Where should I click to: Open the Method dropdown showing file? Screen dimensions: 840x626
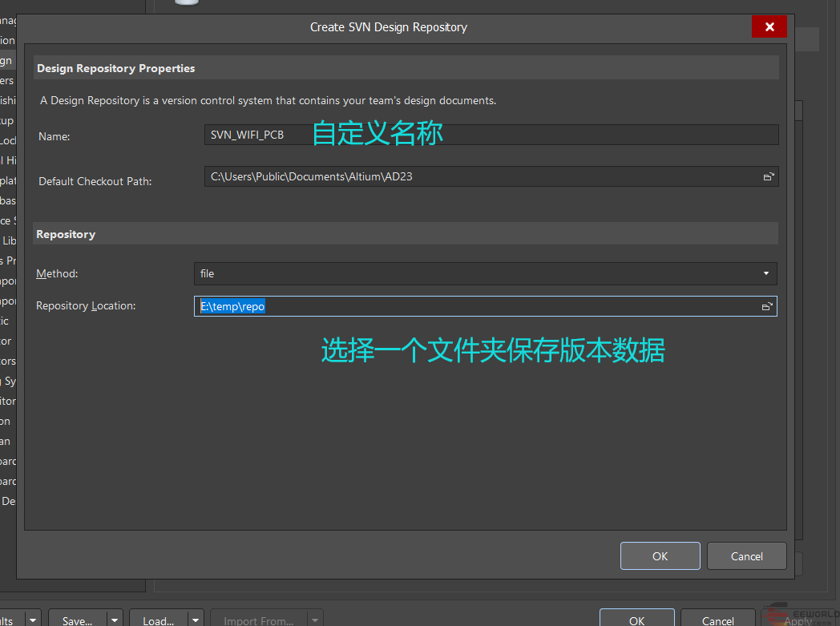[486, 273]
